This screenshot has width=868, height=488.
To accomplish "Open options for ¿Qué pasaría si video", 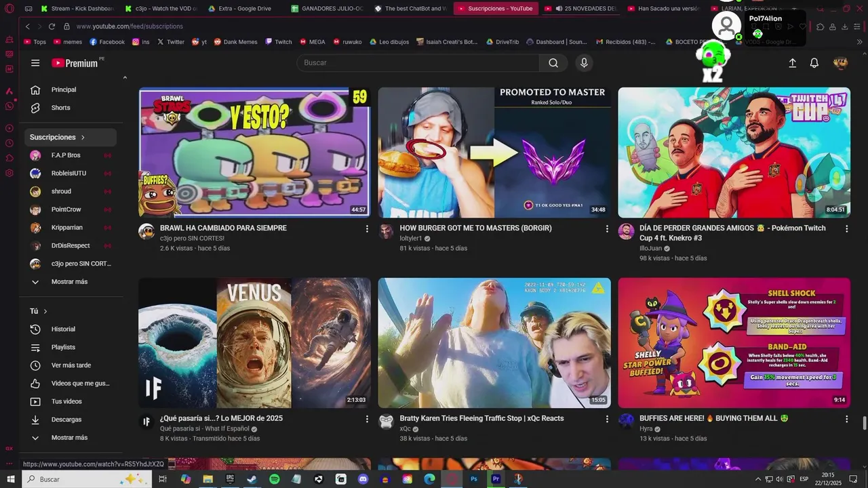I will tap(367, 420).
